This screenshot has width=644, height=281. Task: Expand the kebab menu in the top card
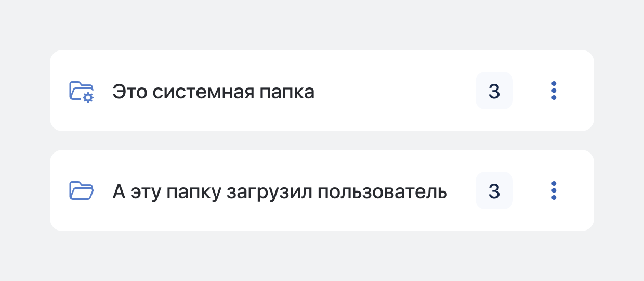point(554,91)
